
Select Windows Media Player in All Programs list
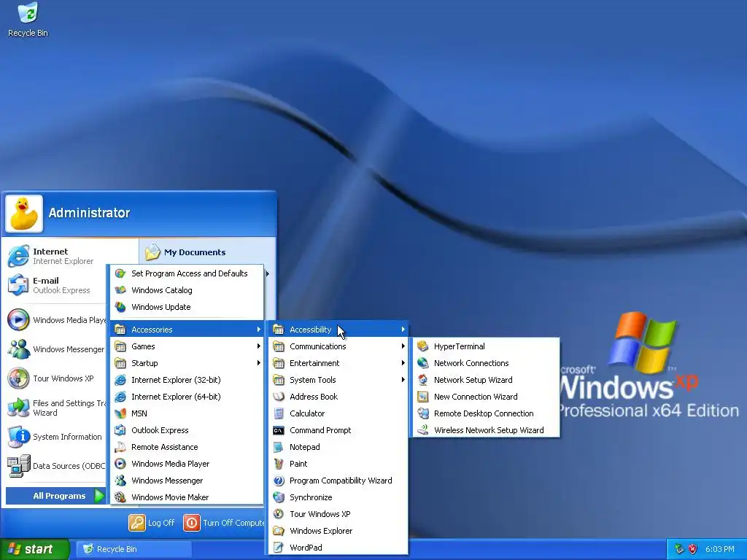point(187,463)
